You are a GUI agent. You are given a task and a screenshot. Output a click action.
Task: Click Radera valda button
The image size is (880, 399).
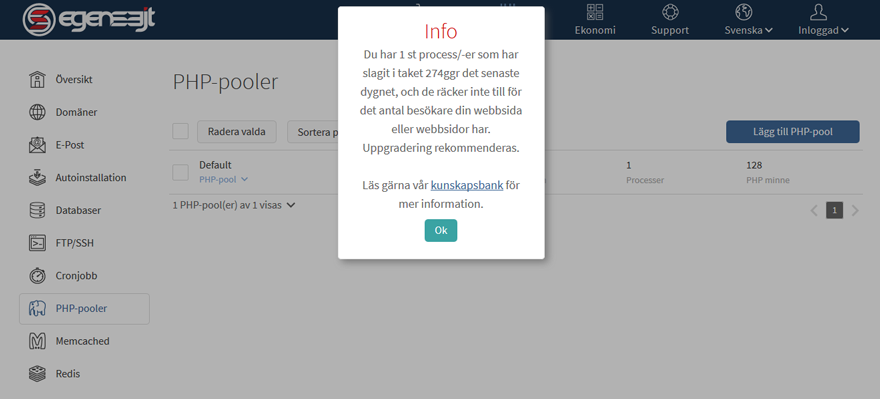pos(237,132)
